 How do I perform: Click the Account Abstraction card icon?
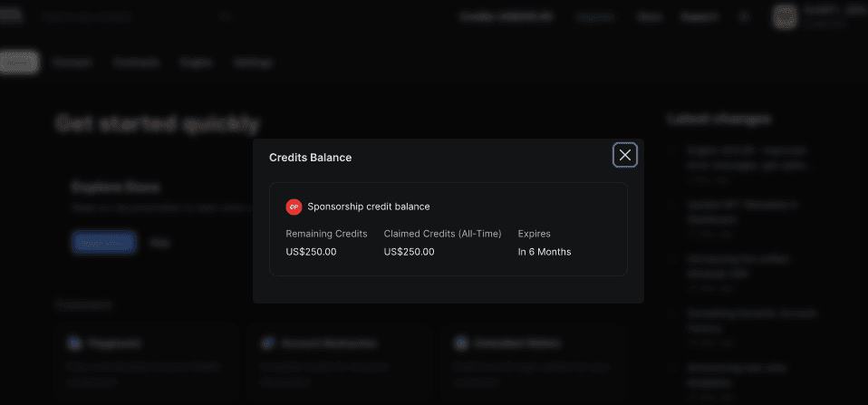tap(267, 343)
